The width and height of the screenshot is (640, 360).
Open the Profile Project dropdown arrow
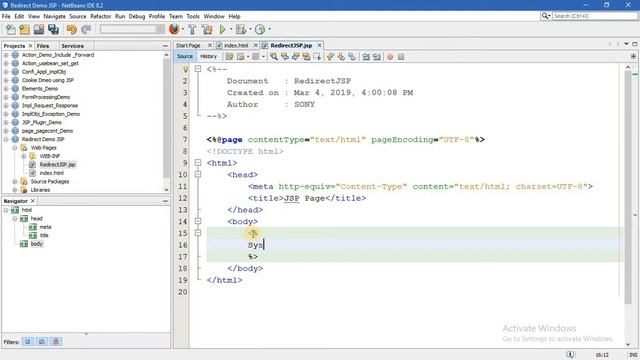[269, 29]
